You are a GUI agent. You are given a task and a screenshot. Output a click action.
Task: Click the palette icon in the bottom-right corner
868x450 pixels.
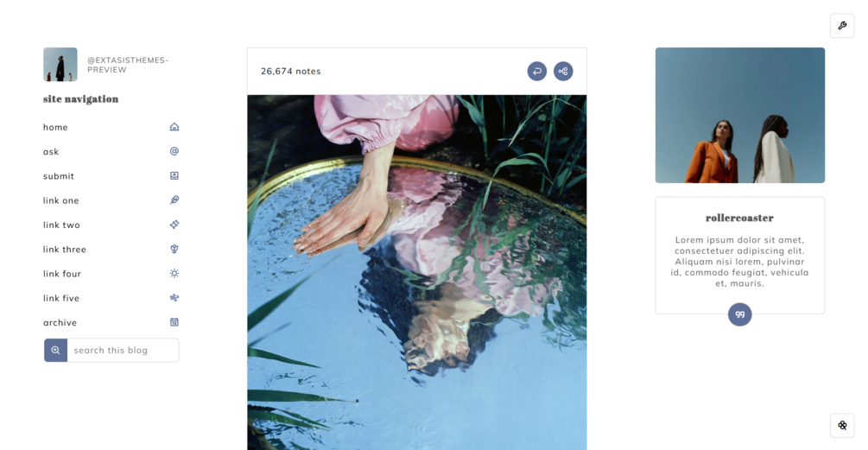coord(842,425)
